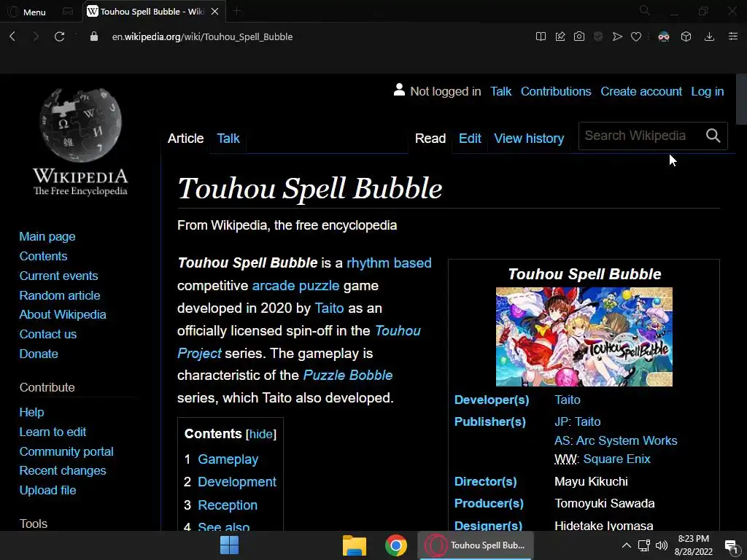Open Square Enix link in infobox

(x=617, y=459)
